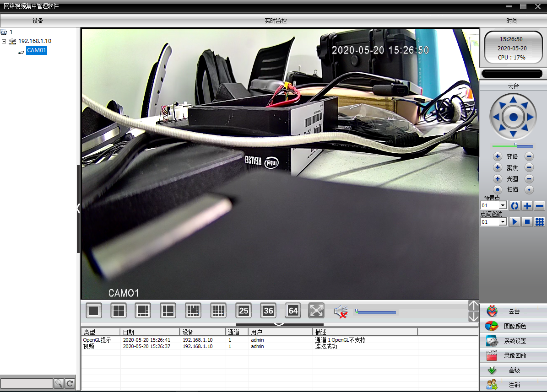Start scan with left 扫描 button
The height and width of the screenshot is (392, 547).
point(498,190)
